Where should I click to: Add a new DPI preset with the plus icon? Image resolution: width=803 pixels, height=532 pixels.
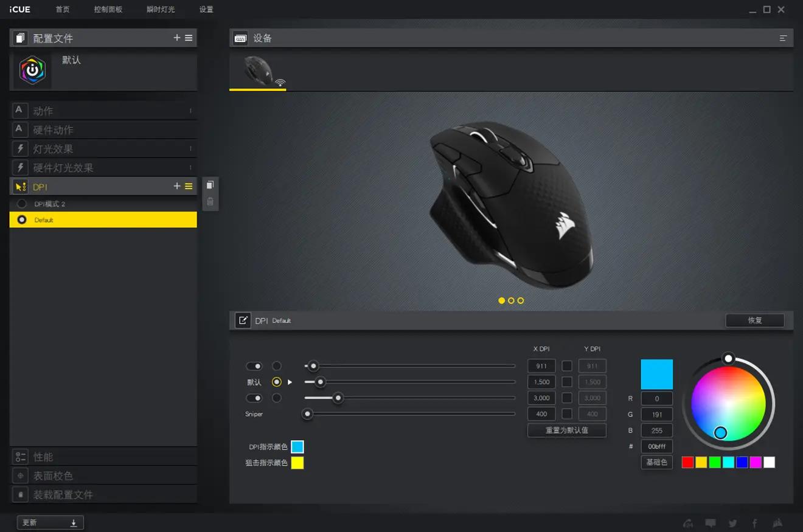click(x=177, y=186)
